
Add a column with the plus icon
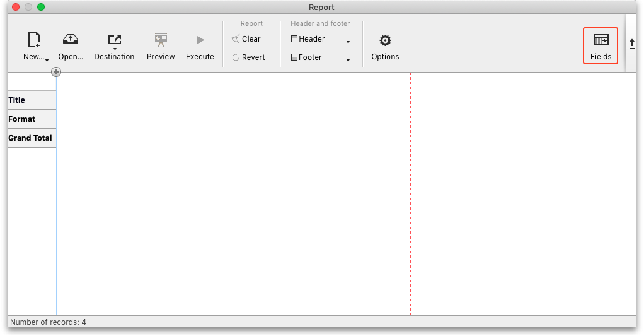(x=56, y=73)
